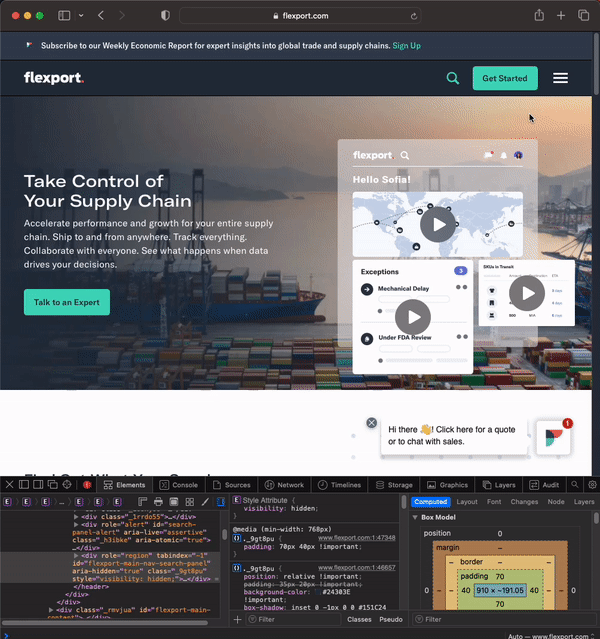Switch to Graphics tab
The height and width of the screenshot is (639, 600).
click(x=447, y=485)
